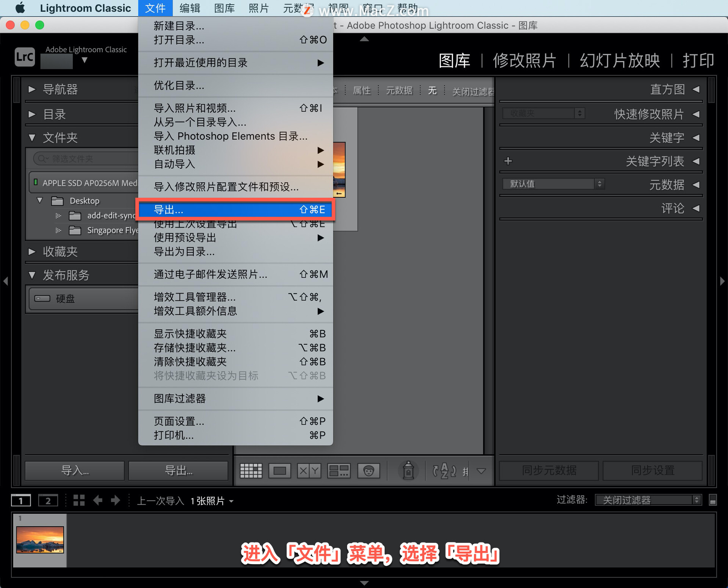
Task: Open 上一次导入 source dropdown
Action: coord(185,501)
